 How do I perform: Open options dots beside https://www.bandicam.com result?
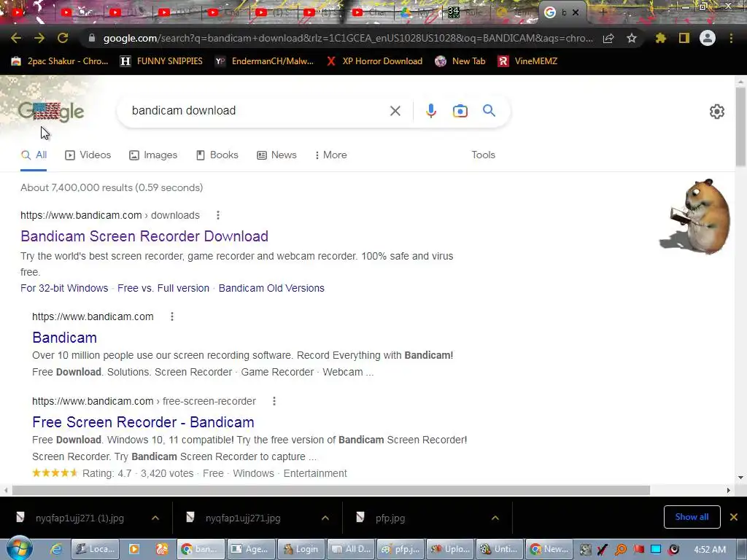pos(172,316)
